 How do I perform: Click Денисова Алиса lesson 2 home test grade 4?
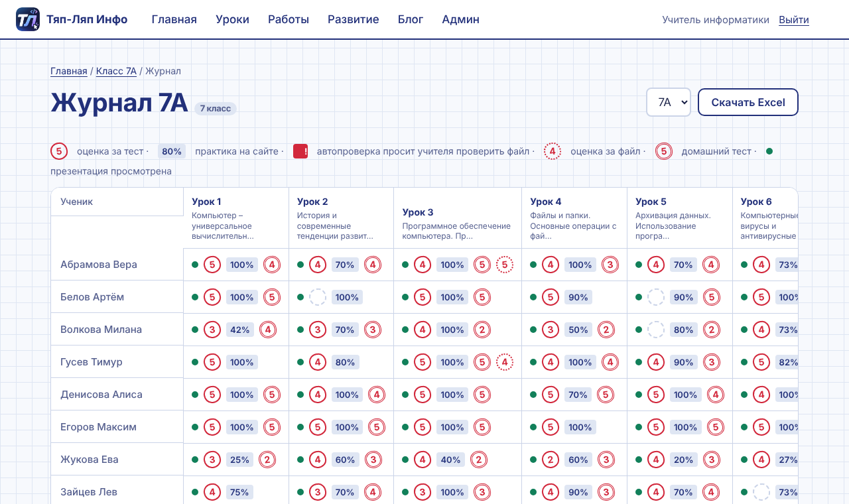[x=377, y=395]
